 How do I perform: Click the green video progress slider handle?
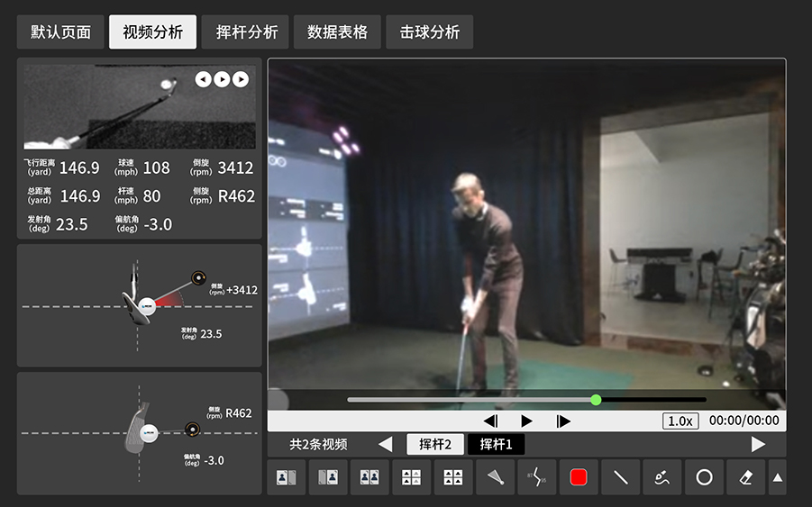(596, 399)
